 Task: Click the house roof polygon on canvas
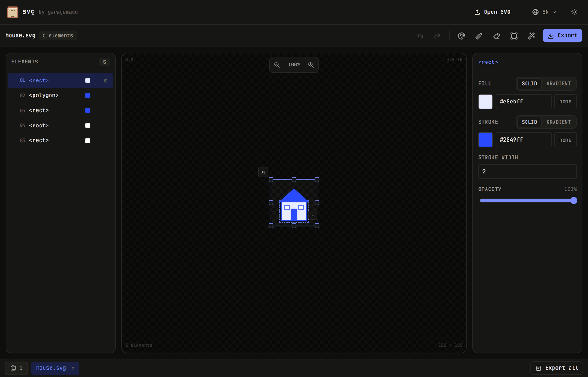[294, 196]
